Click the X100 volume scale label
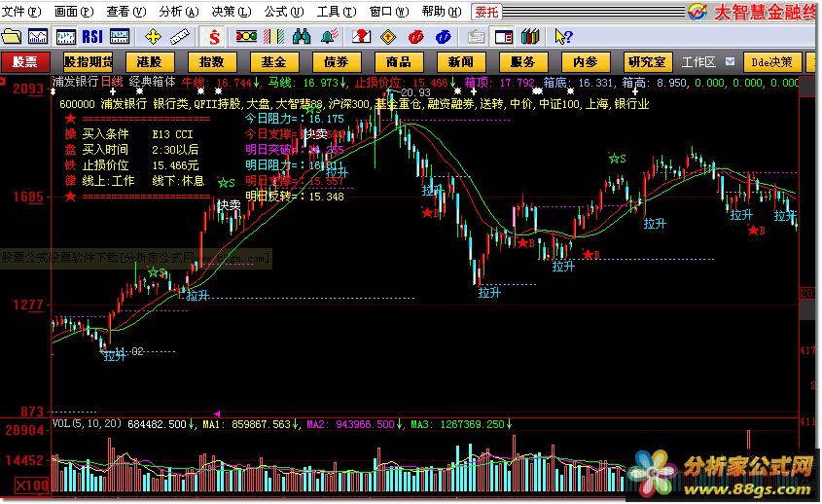Screen dimensions: 822x504 pyautogui.click(x=31, y=486)
